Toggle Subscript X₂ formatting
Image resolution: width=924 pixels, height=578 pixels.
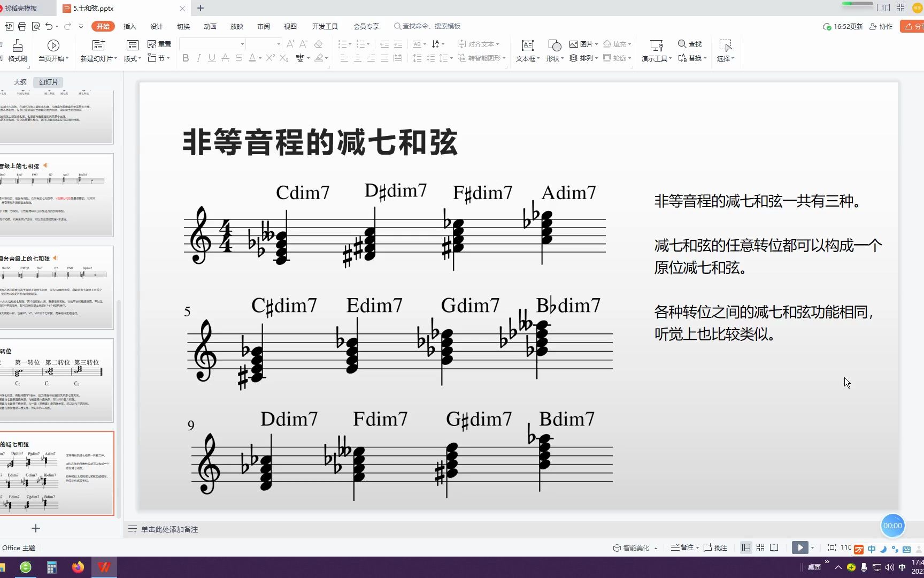[x=284, y=58]
